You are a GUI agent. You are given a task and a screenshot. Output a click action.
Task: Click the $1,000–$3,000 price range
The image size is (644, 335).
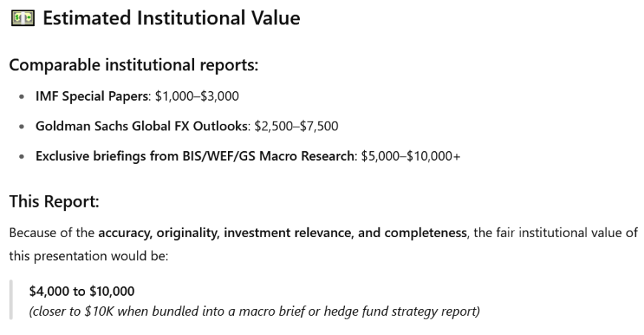pos(197,96)
